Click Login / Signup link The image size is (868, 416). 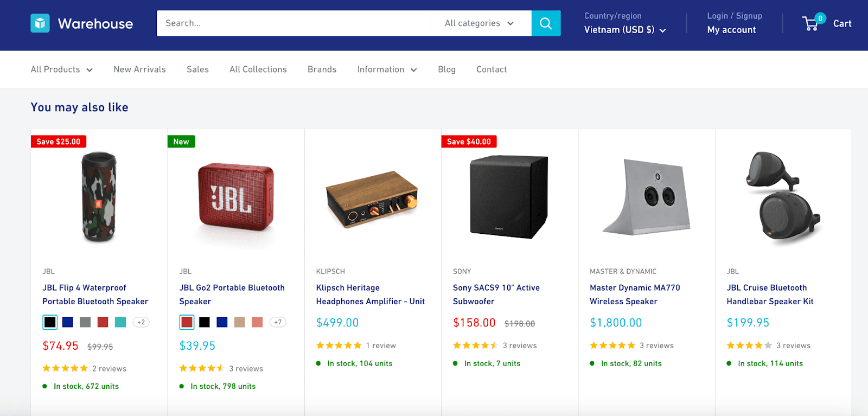point(735,16)
